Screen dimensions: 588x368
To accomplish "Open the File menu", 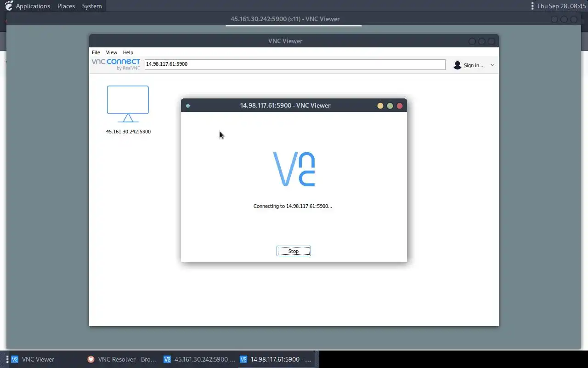I will [x=96, y=52].
